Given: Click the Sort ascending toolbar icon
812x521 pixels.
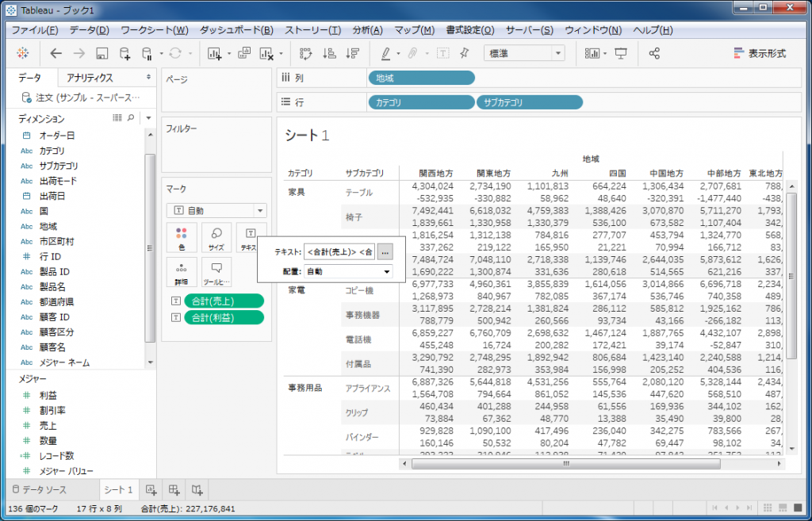Looking at the screenshot, I should click(330, 54).
